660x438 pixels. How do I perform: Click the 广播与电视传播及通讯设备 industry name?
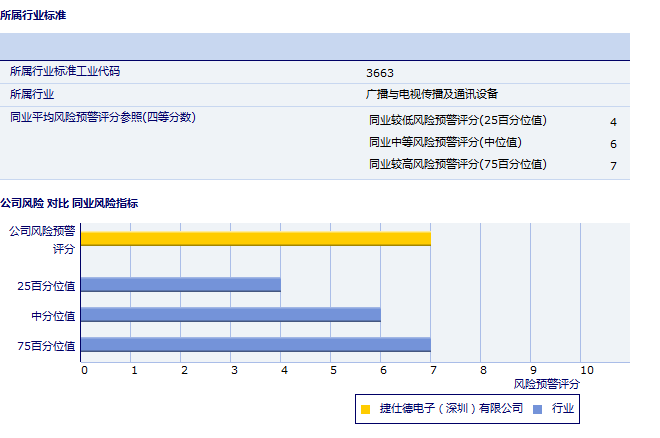pyautogui.click(x=432, y=94)
